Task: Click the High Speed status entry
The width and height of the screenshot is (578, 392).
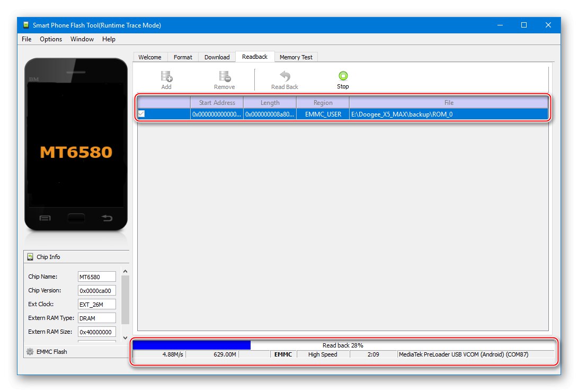Action: tap(323, 354)
